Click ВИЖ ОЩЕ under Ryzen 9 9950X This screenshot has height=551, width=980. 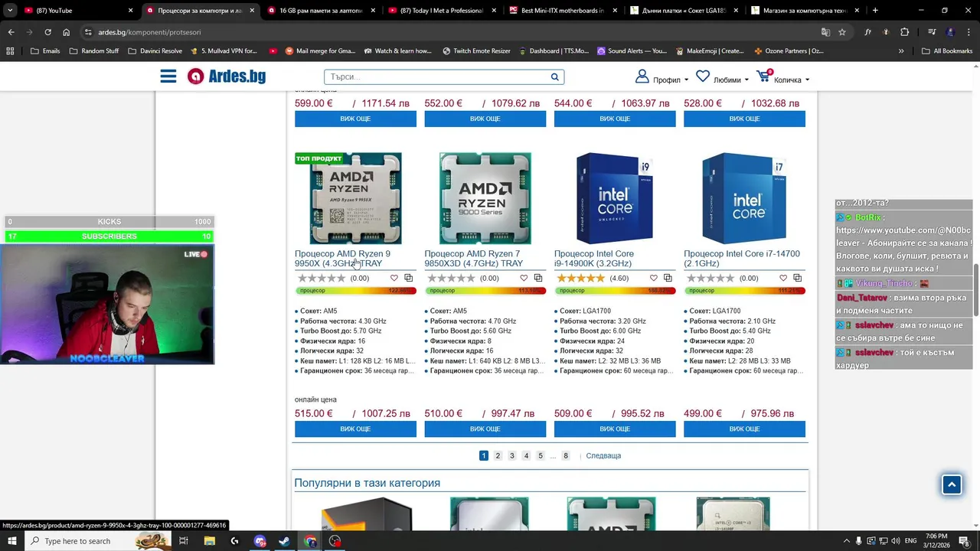355,429
